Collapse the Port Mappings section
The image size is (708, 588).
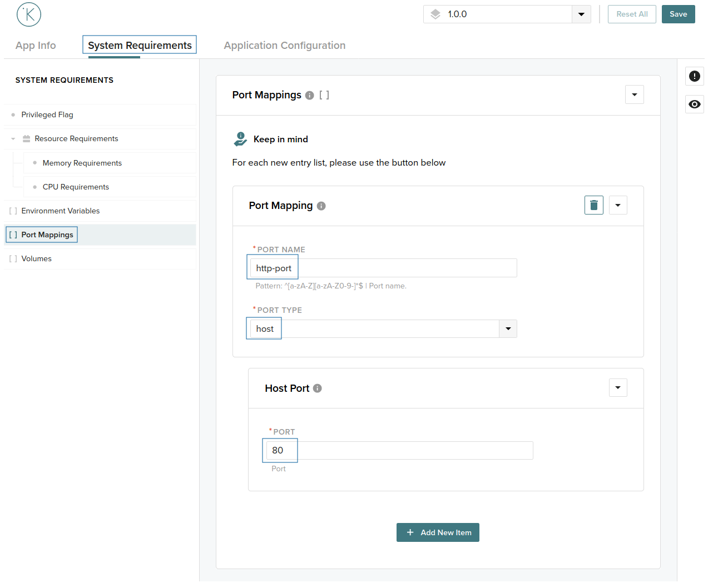click(x=634, y=94)
